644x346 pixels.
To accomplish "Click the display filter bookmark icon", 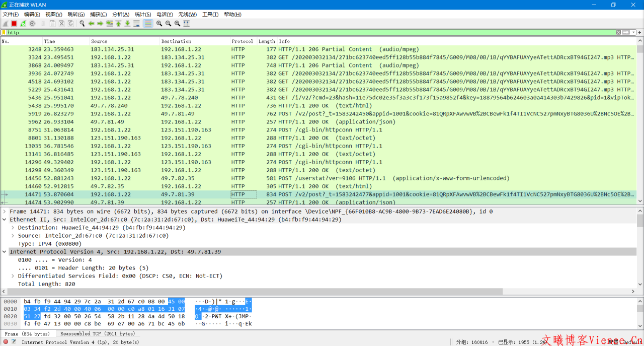I will [4, 33].
